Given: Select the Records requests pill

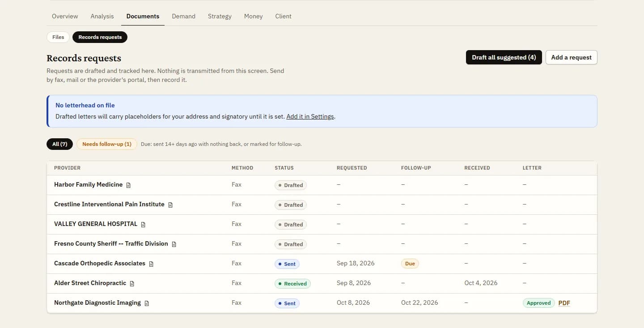Looking at the screenshot, I should coord(100,37).
